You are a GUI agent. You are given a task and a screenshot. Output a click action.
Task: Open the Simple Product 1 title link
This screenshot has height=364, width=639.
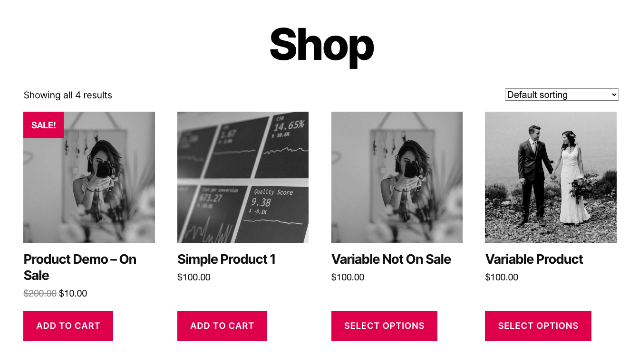tap(226, 259)
